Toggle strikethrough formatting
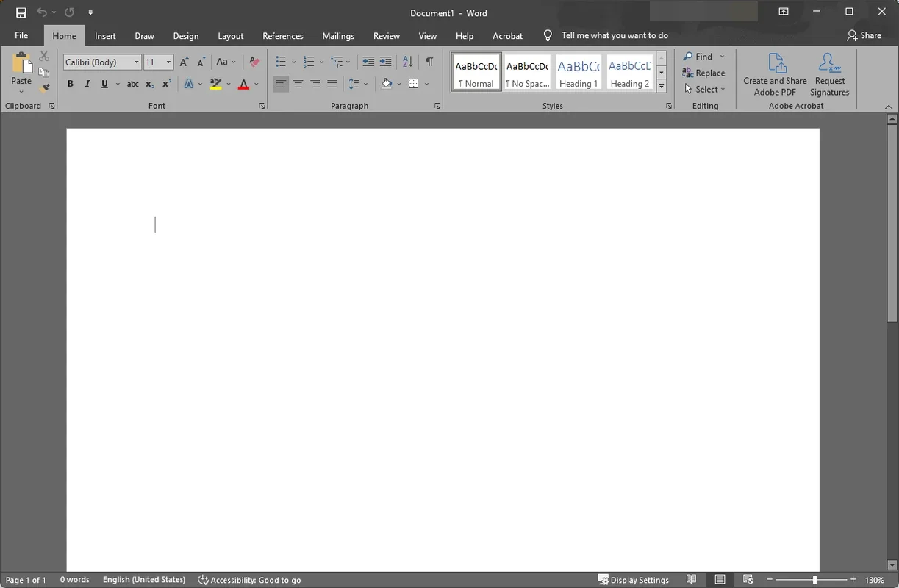899x588 pixels. (132, 84)
